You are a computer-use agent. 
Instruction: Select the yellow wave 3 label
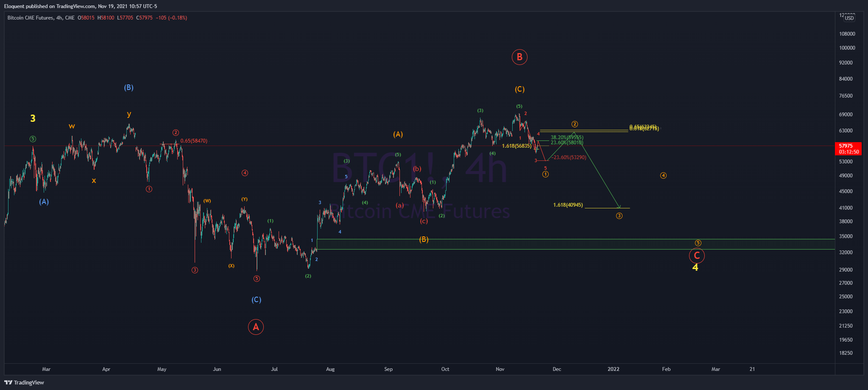coord(33,119)
